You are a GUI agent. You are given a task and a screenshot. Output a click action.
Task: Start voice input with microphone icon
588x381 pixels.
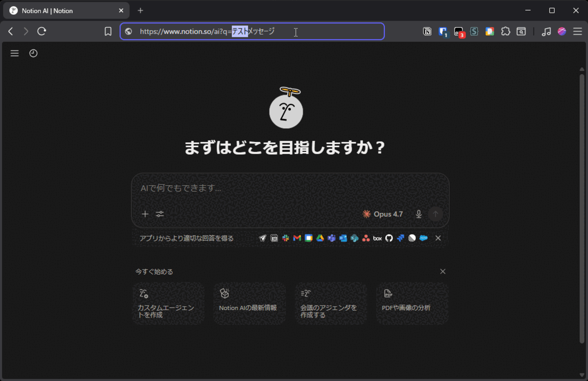(x=419, y=214)
